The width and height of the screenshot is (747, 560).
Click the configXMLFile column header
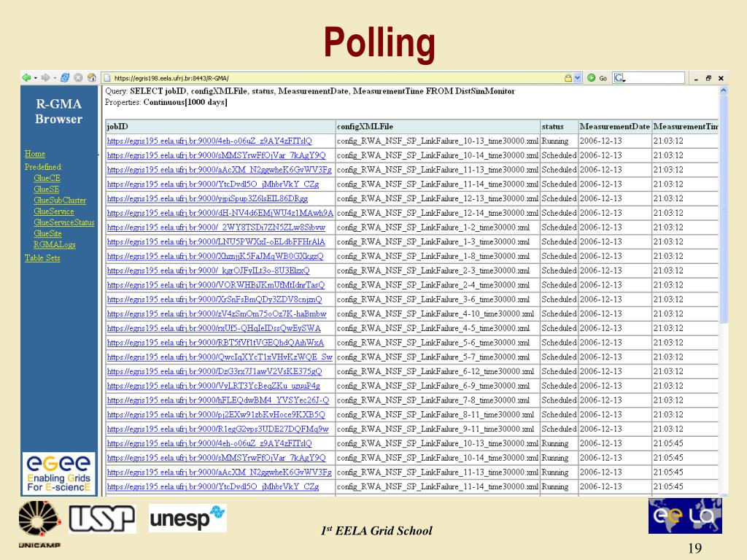pos(438,127)
